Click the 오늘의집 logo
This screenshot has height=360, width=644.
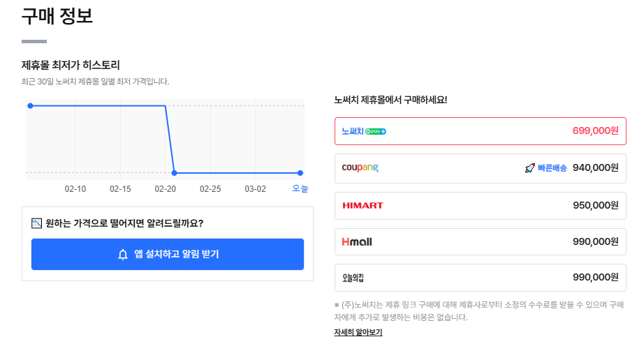(353, 278)
